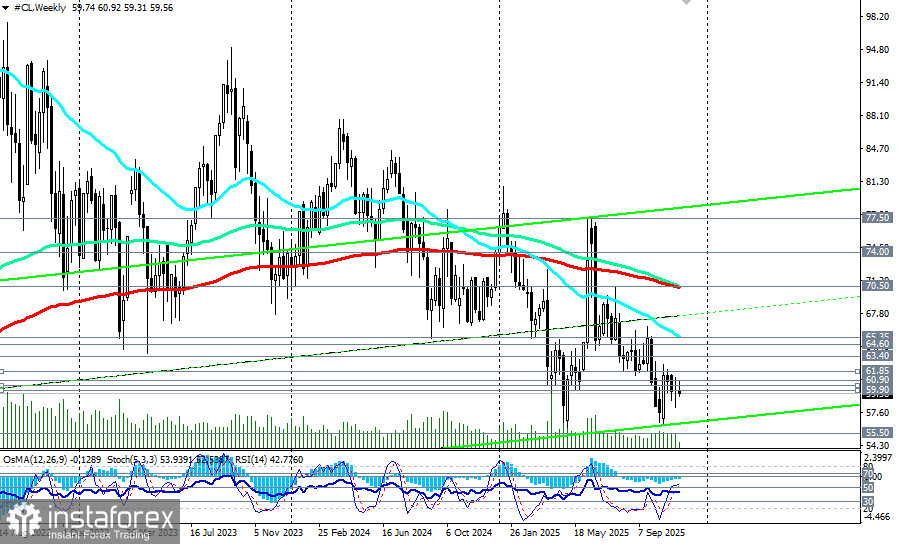Select the 55.50 level price tag

(877, 433)
